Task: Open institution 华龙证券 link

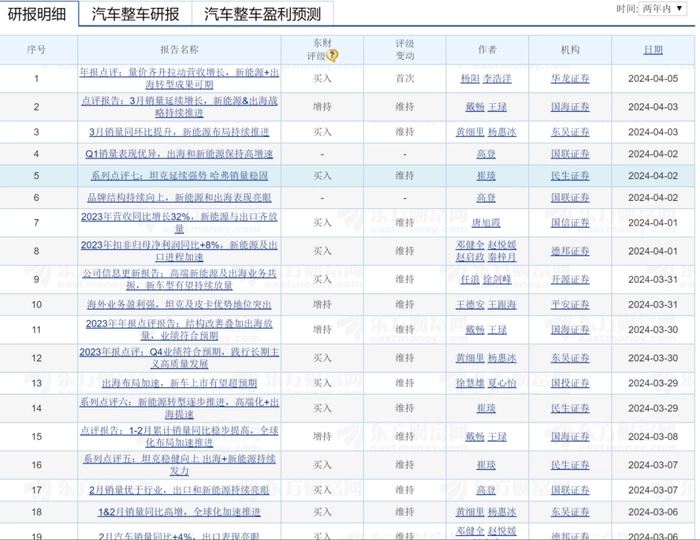Action: [570, 78]
